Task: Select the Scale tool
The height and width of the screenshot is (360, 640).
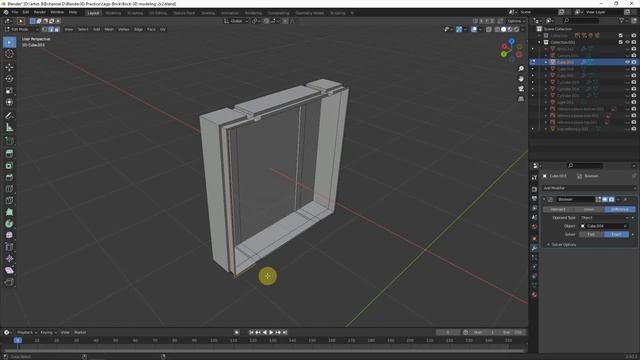Action: coord(9,91)
